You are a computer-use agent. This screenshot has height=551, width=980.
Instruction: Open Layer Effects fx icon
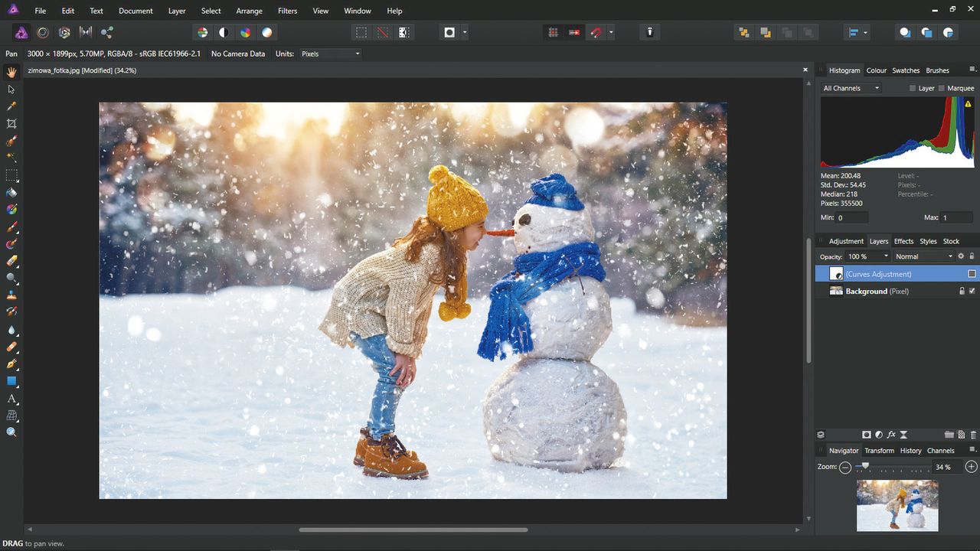(x=891, y=435)
